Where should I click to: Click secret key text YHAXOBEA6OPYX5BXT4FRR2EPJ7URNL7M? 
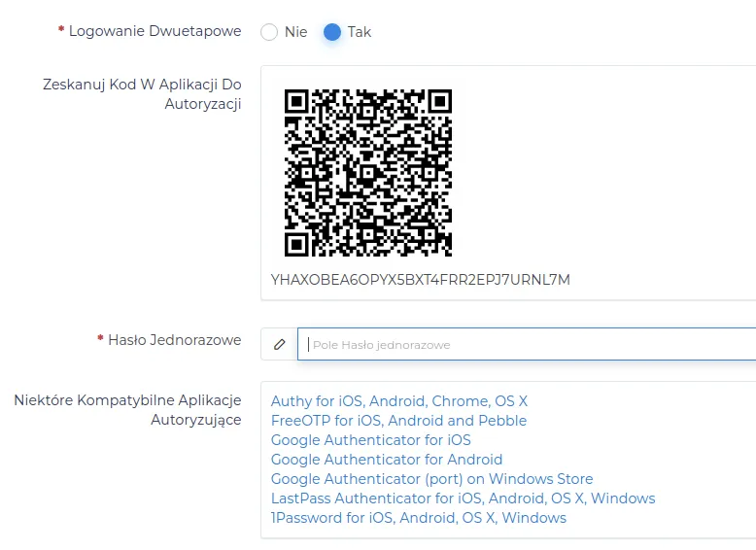click(x=421, y=280)
